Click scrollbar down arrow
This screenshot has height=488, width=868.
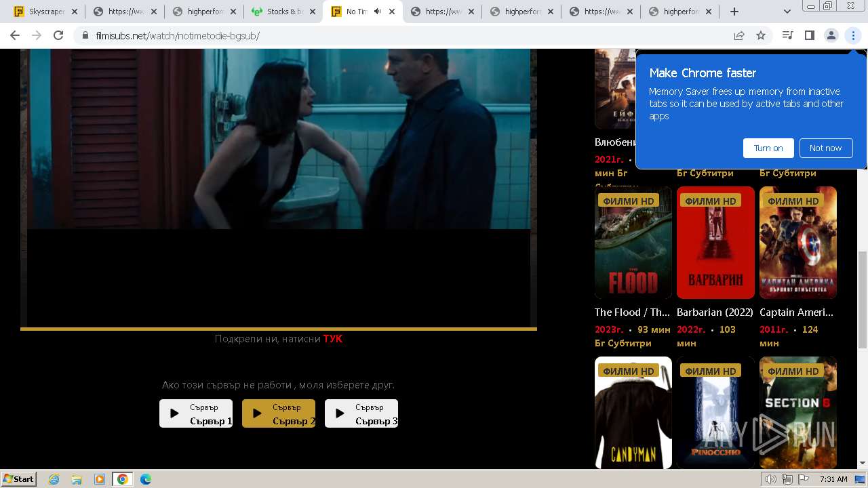(x=862, y=463)
